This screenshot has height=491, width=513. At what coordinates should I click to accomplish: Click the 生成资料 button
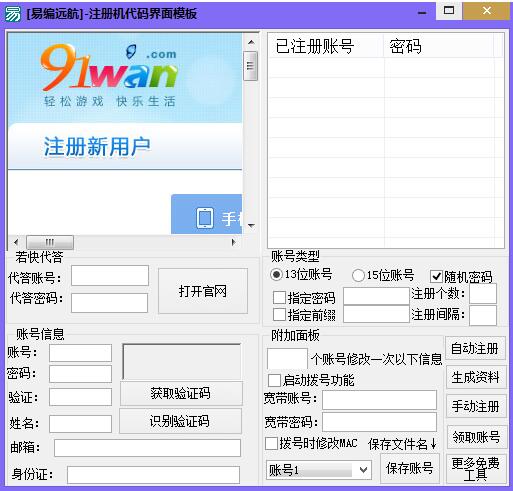[476, 377]
